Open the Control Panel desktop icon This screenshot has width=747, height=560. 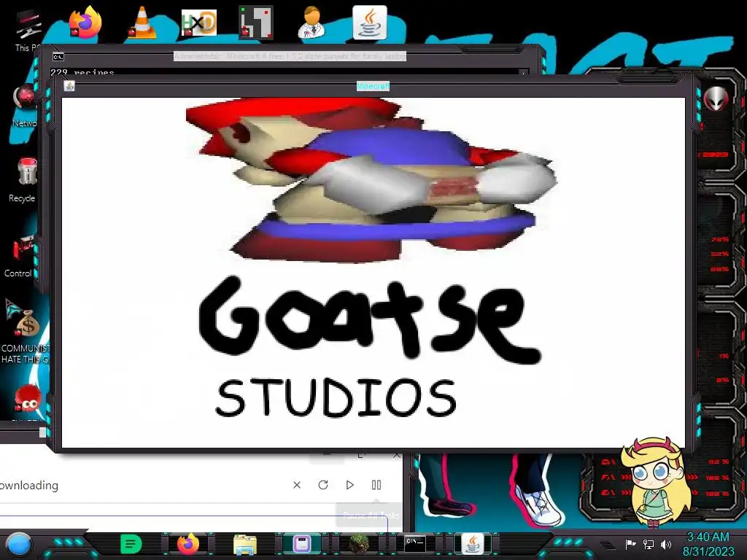[21, 256]
